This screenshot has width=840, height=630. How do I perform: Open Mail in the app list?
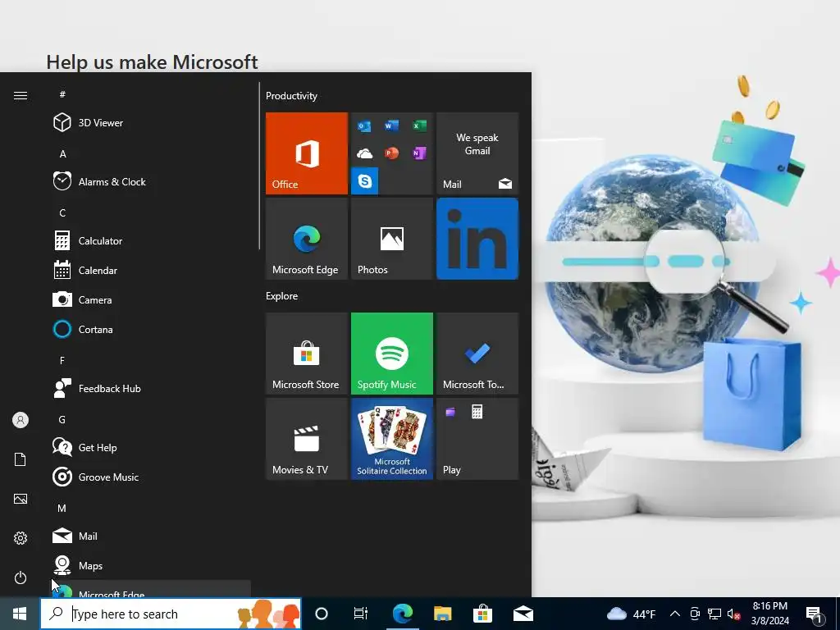[x=150, y=536]
